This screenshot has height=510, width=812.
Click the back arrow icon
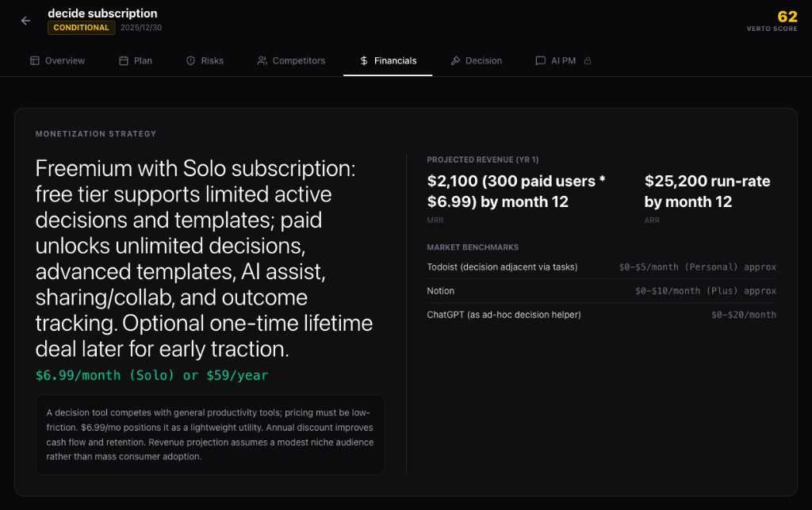(25, 21)
